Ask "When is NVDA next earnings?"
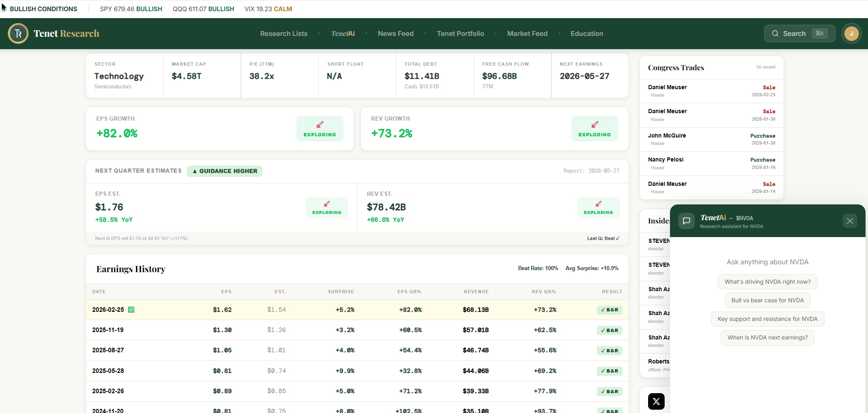 tap(768, 337)
